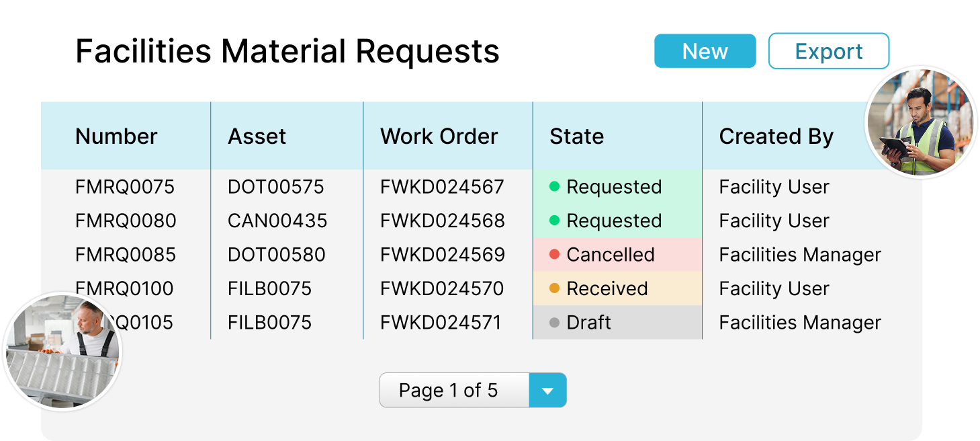Click the gray status dot beside Draft

click(x=554, y=322)
